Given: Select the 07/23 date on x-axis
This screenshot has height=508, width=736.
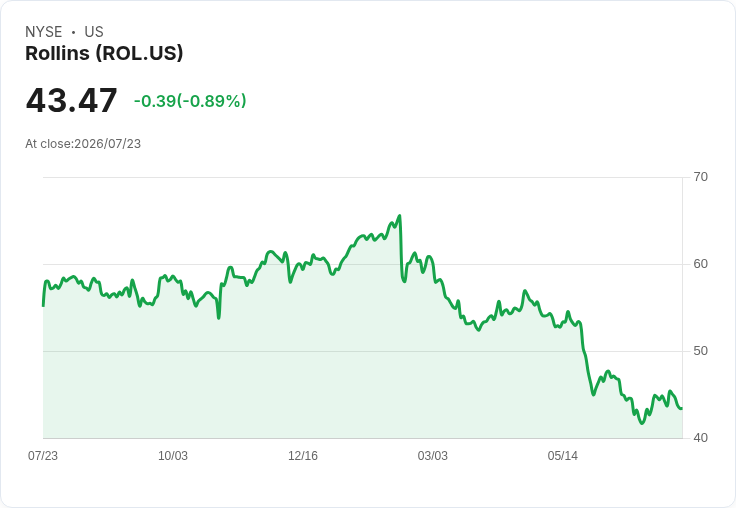Looking at the screenshot, I should 43,456.
